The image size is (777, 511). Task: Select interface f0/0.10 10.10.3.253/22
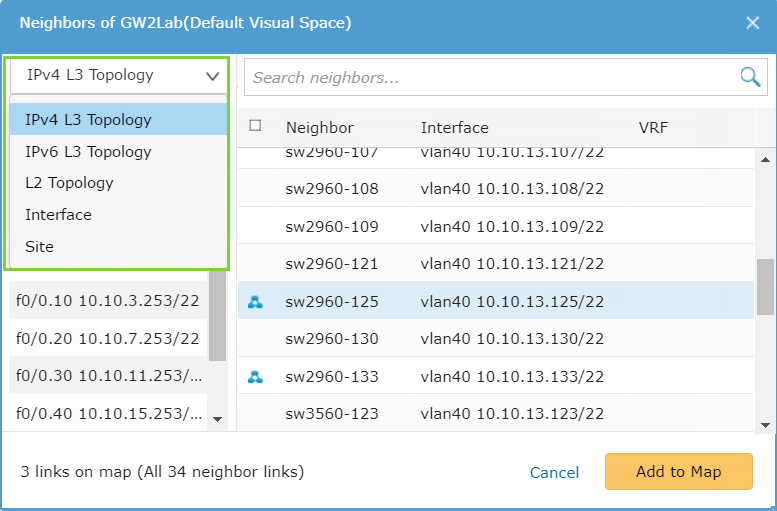click(x=108, y=301)
